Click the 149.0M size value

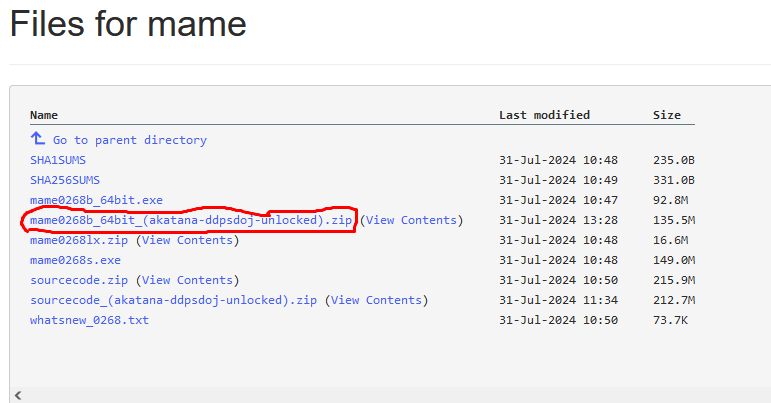[x=674, y=260]
